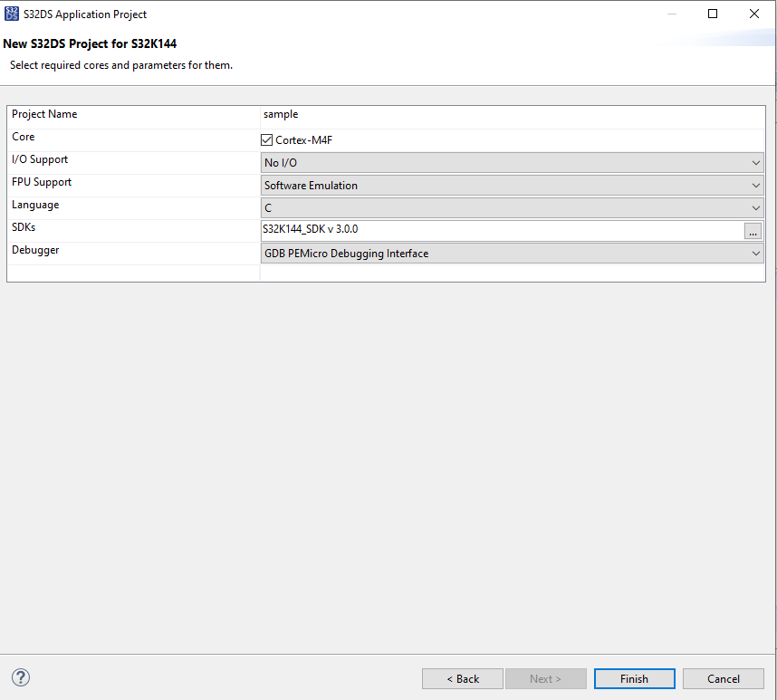Toggle the Cortex-M4F core checkbox
777x700 pixels.
266,139
